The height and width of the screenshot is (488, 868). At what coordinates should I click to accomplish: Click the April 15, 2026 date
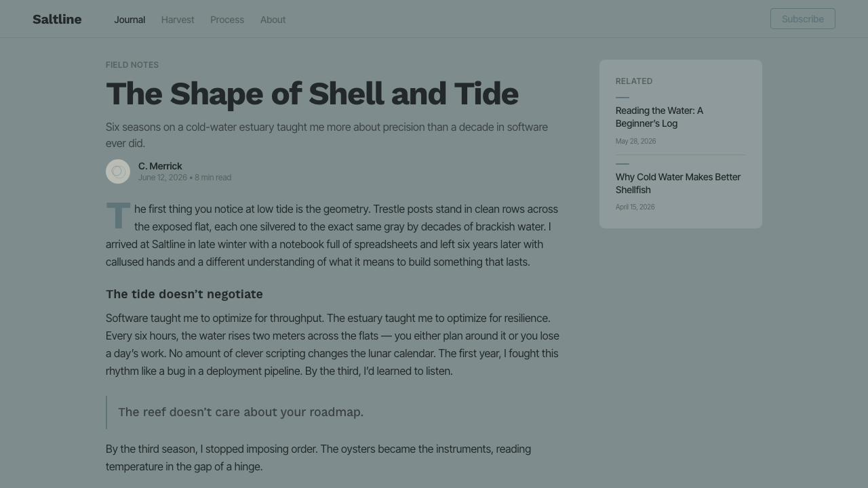pyautogui.click(x=635, y=207)
